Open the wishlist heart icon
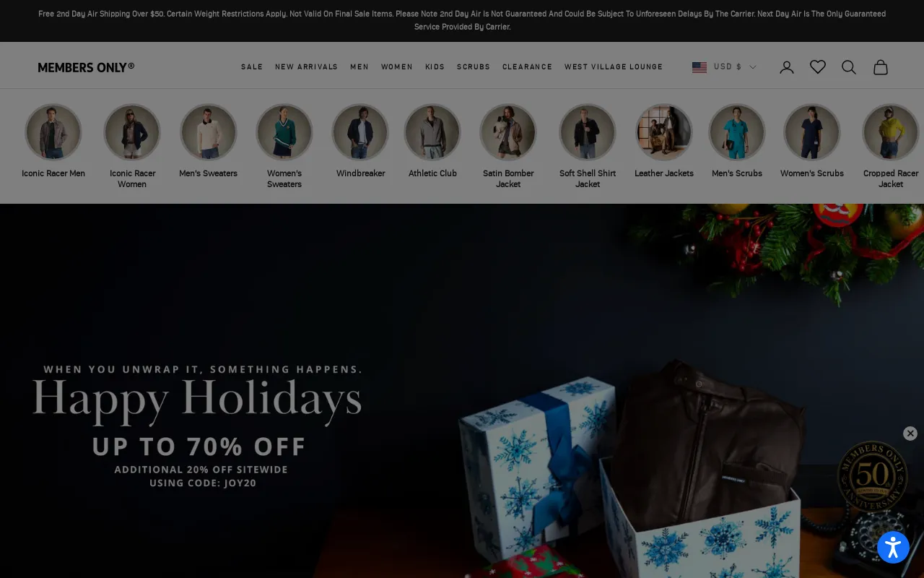The width and height of the screenshot is (924, 578). [x=818, y=67]
